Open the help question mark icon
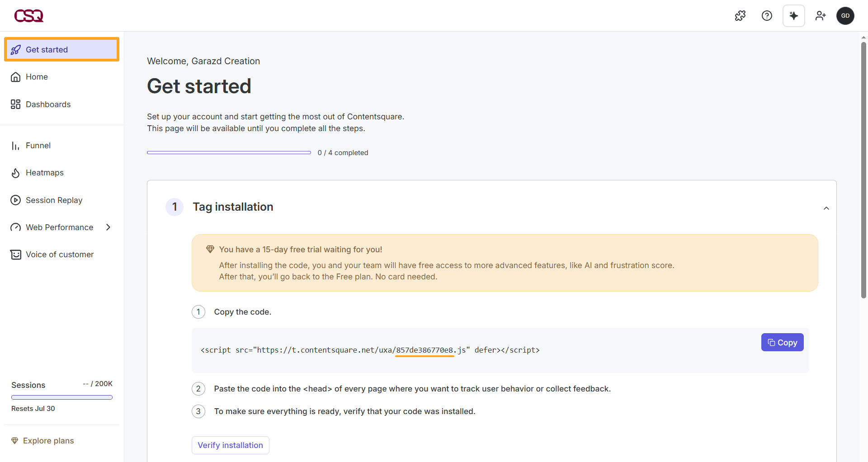The width and height of the screenshot is (868, 462). [767, 16]
